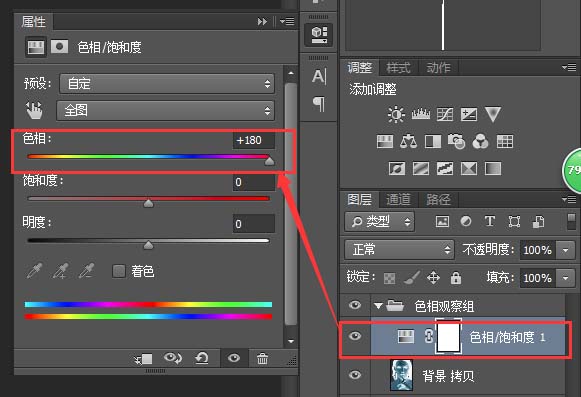Filter layers by smart objects
Screen dimensions: 581x397
[538, 222]
